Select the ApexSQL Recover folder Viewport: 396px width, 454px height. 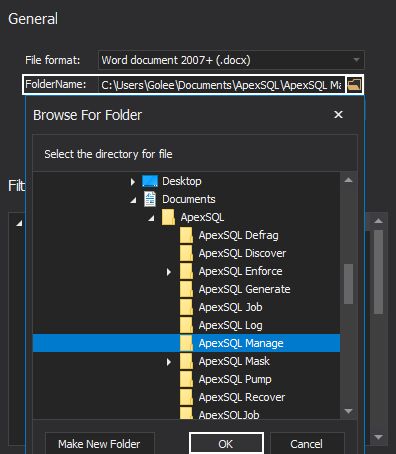pos(242,397)
